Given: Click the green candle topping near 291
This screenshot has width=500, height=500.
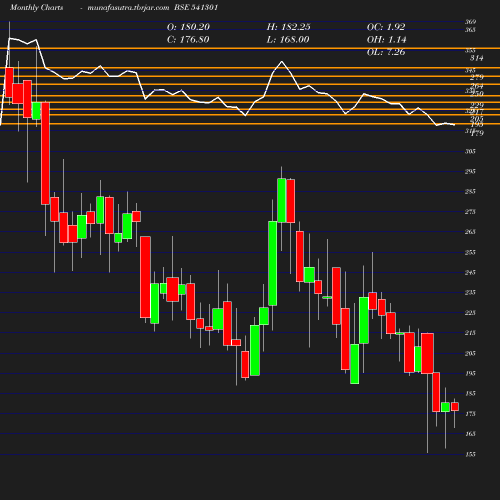Looking at the screenshot, I should (x=282, y=200).
